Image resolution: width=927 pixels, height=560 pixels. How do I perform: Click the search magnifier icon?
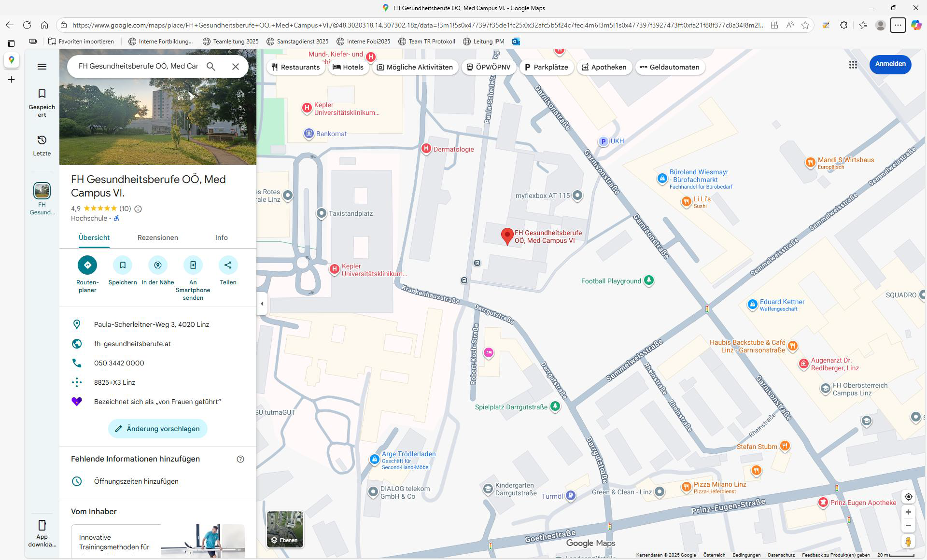pos(211,67)
